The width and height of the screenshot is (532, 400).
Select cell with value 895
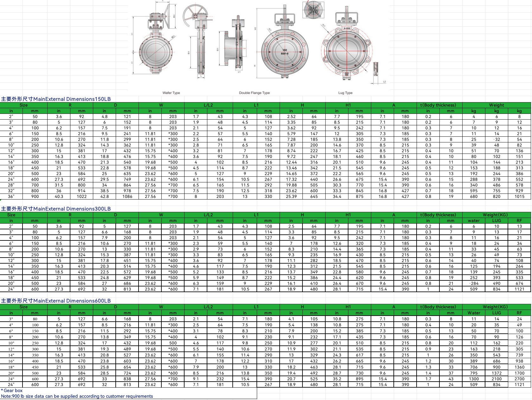360,379
